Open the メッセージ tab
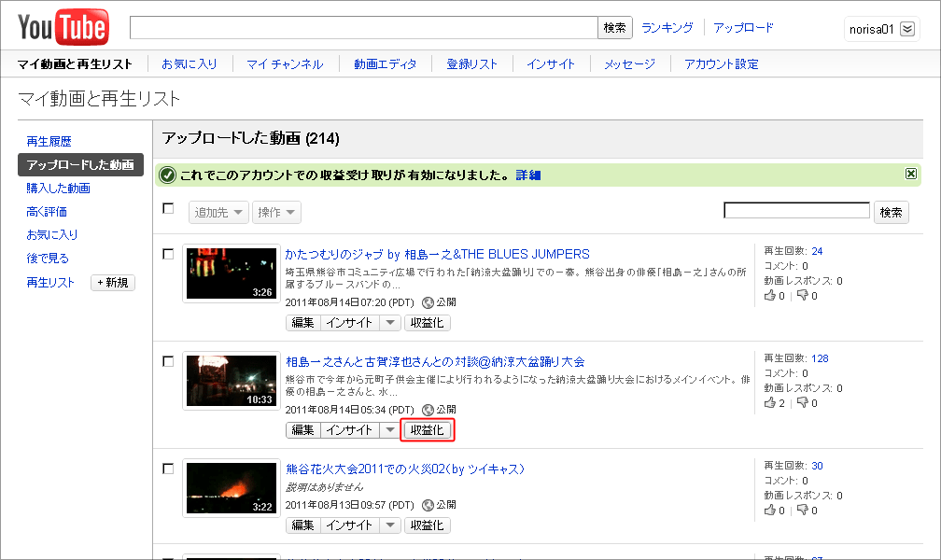The height and width of the screenshot is (560, 941). 629,63
